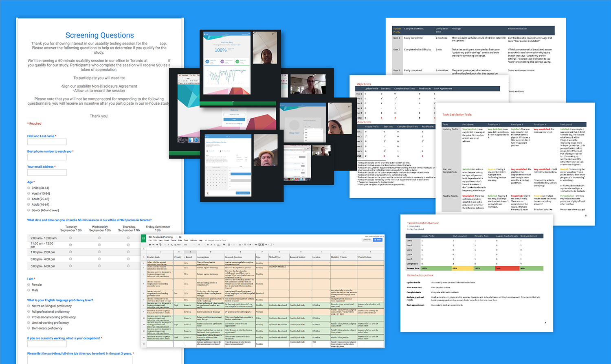
Task: Choose Native or Bilingual proficiency
Action: [x=29, y=306]
